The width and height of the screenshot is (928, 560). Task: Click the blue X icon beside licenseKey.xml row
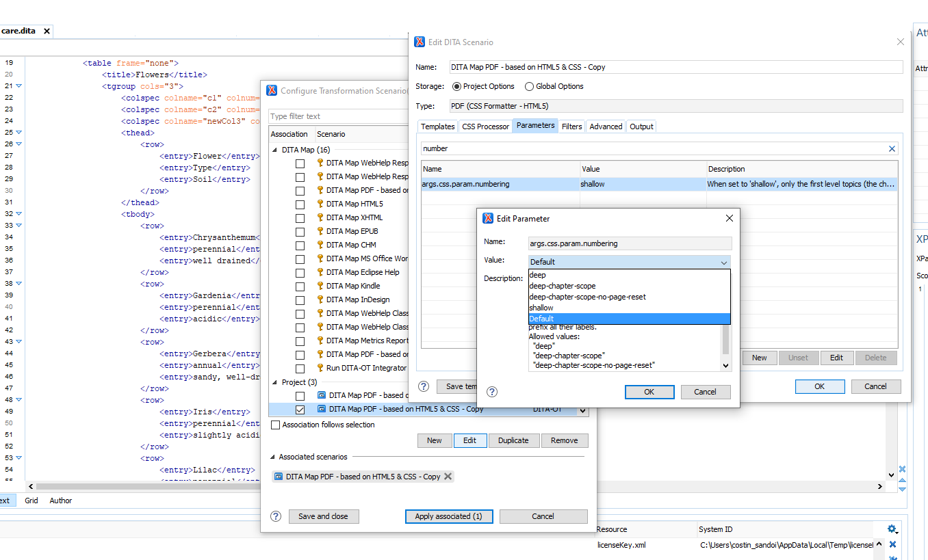pos(892,545)
